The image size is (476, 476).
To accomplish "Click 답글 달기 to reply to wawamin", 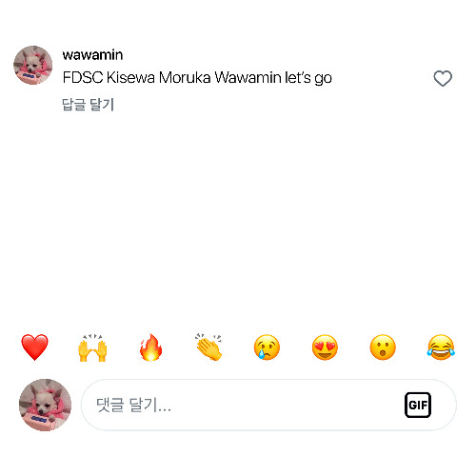I will (88, 105).
